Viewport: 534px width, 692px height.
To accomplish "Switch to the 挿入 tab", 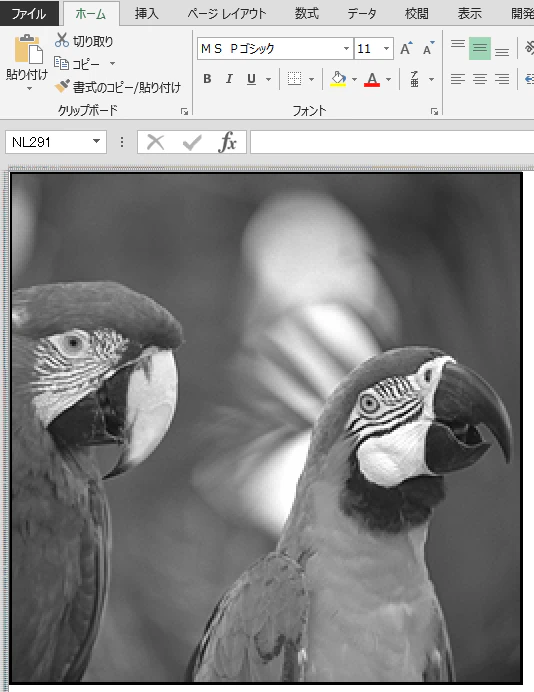I will pyautogui.click(x=147, y=14).
